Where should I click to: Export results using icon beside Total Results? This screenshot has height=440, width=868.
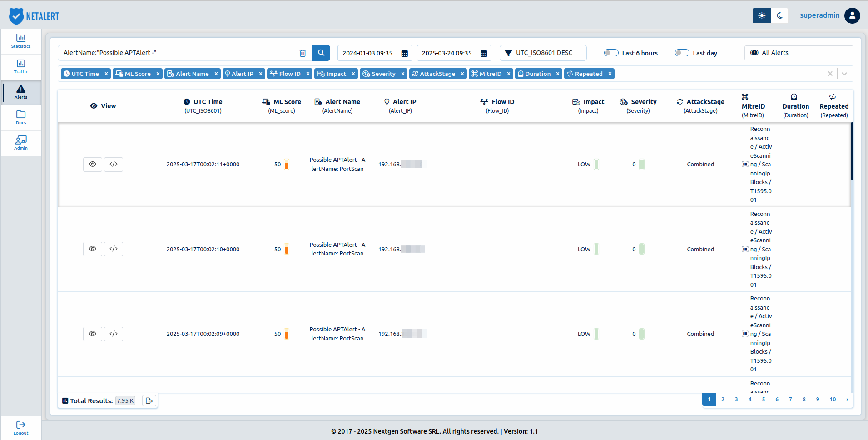point(149,400)
